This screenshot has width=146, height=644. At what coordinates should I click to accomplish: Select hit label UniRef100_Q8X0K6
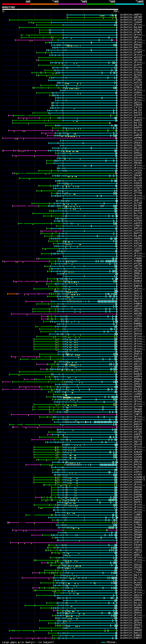(131, 30)
